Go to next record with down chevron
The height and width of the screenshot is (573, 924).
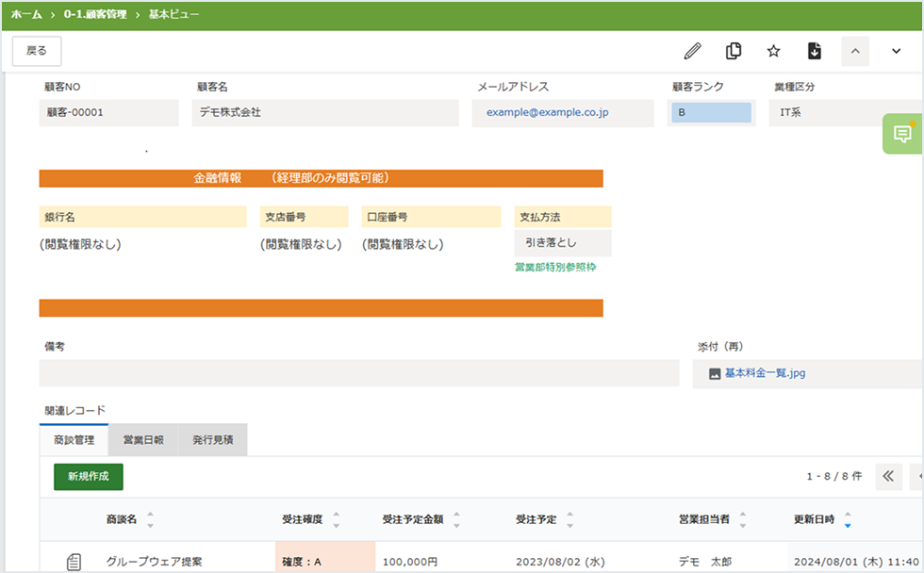(x=896, y=51)
